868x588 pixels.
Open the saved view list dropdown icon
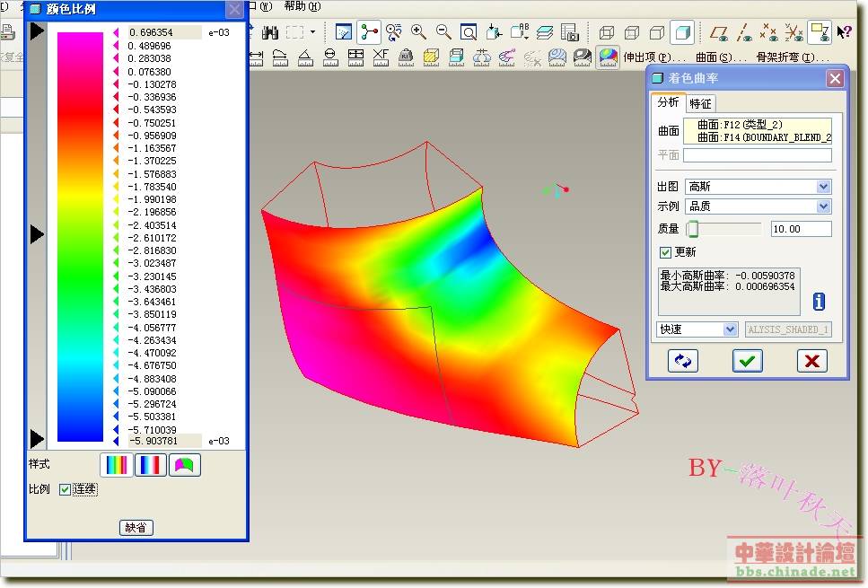point(519,32)
